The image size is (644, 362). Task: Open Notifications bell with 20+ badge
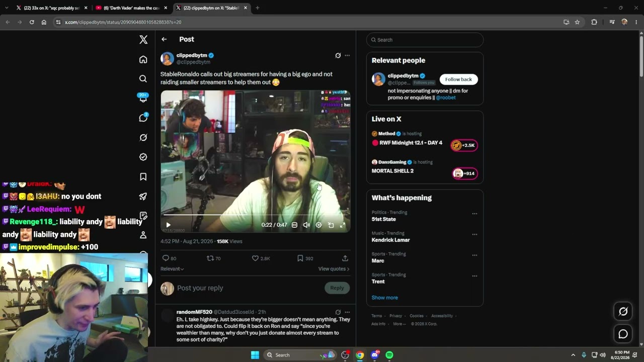pos(143,98)
